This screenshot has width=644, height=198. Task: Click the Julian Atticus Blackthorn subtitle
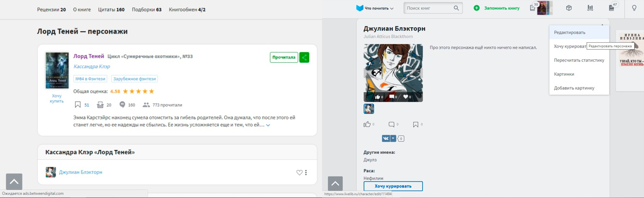[x=388, y=37]
